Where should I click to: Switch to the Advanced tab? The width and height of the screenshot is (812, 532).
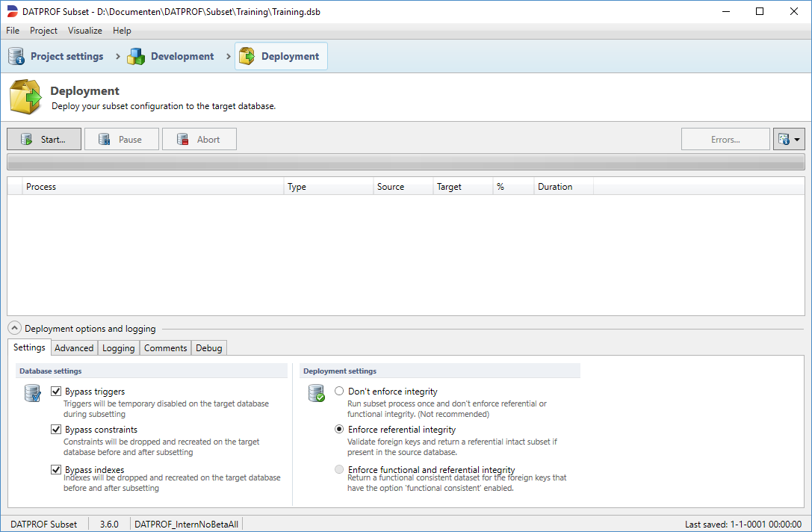(x=74, y=347)
